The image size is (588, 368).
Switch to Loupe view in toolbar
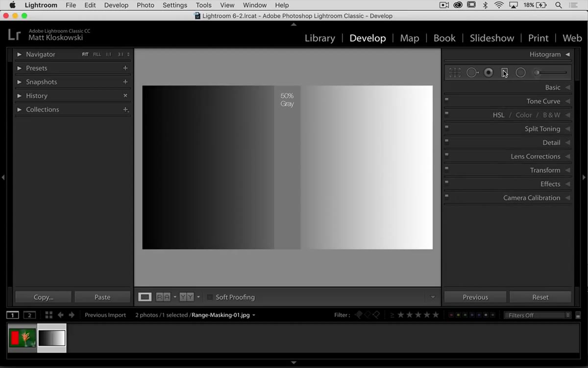(145, 297)
